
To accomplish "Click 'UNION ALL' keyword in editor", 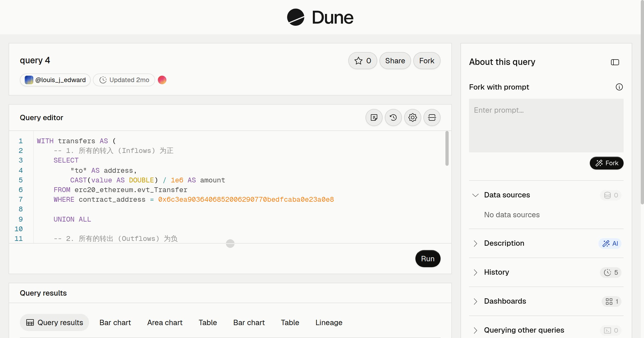I will click(x=72, y=219).
